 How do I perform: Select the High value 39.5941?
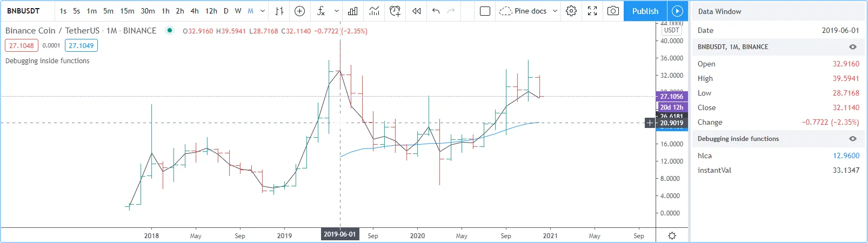(845, 78)
